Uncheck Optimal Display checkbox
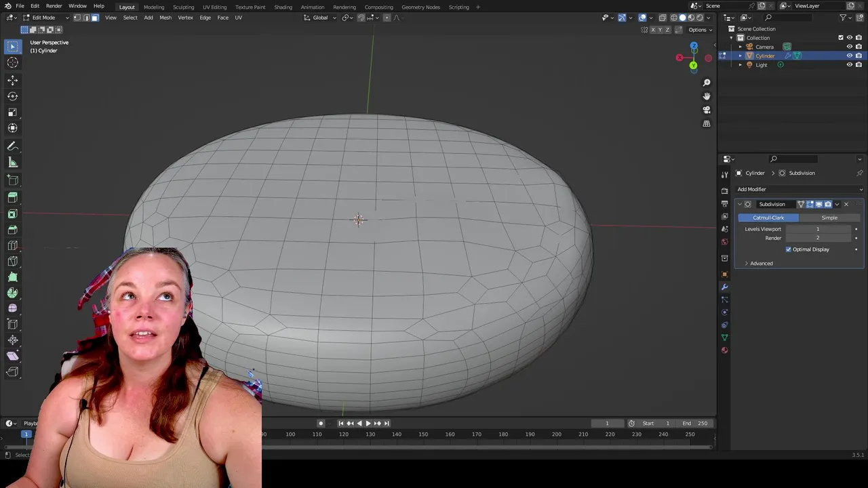This screenshot has height=488, width=868. click(x=789, y=249)
